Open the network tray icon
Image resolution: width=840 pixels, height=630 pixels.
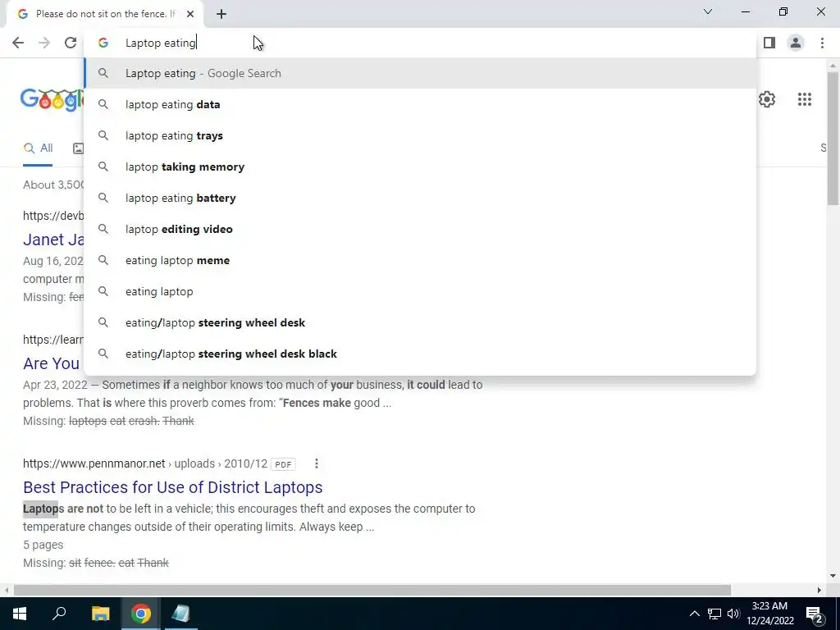714,614
